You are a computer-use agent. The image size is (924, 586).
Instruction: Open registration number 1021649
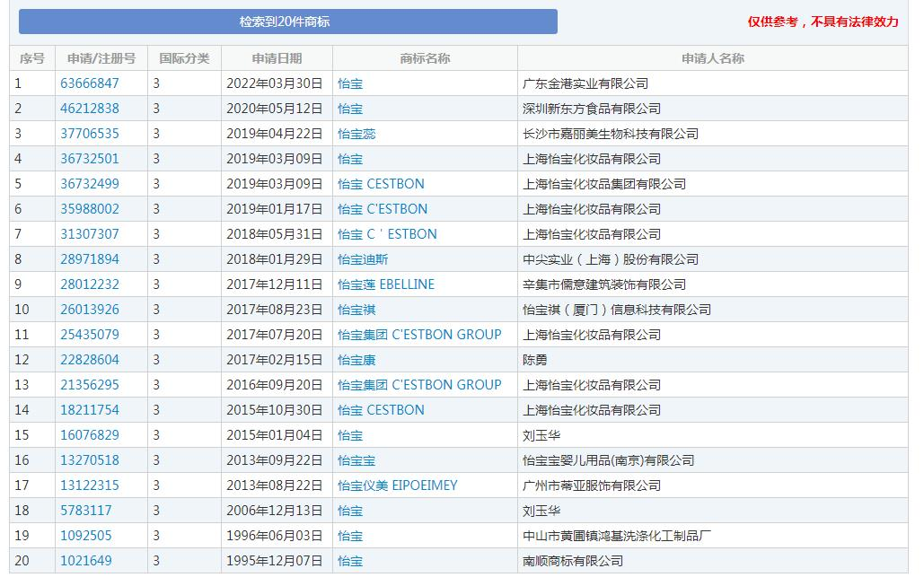pyautogui.click(x=86, y=561)
